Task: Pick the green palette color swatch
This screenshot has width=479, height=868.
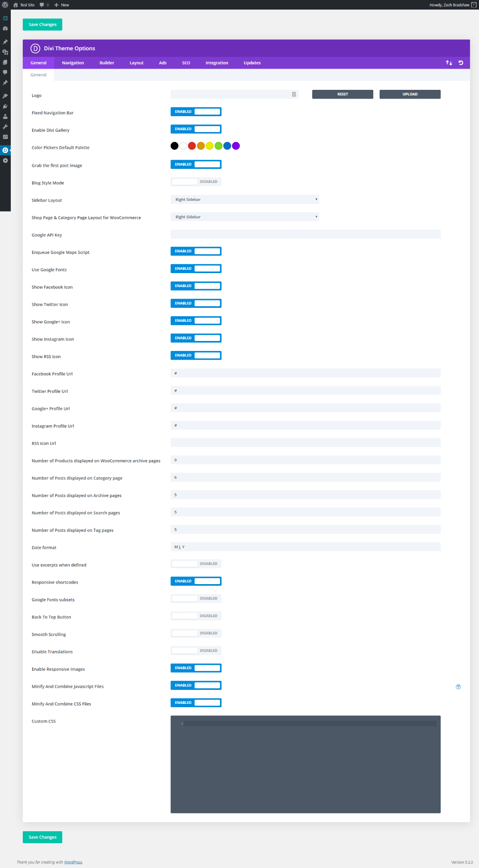Action: [218, 146]
